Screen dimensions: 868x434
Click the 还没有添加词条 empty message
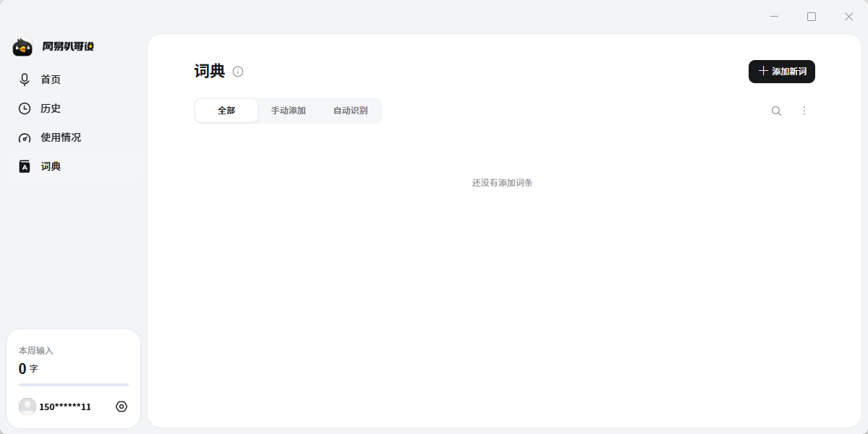coord(503,183)
